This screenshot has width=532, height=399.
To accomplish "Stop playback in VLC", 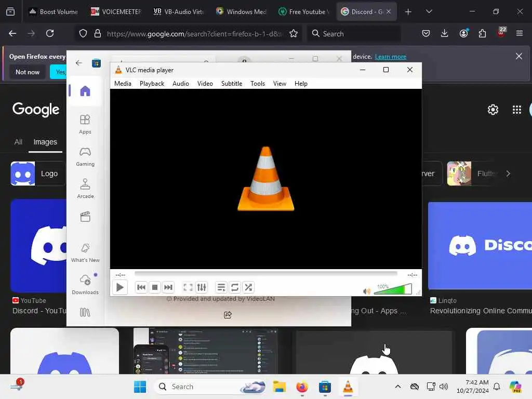I will point(155,287).
